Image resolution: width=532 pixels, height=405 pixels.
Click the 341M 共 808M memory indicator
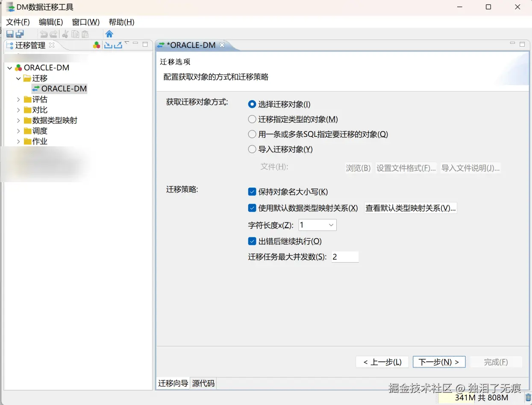pos(481,398)
